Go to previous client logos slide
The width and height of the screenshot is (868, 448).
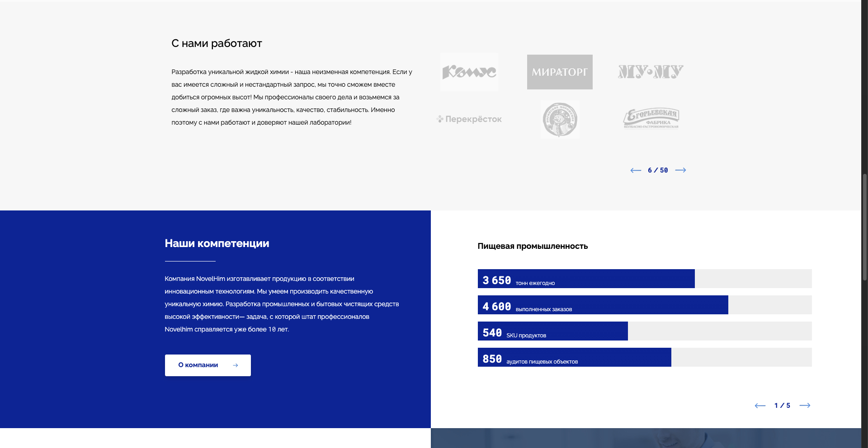coord(636,170)
